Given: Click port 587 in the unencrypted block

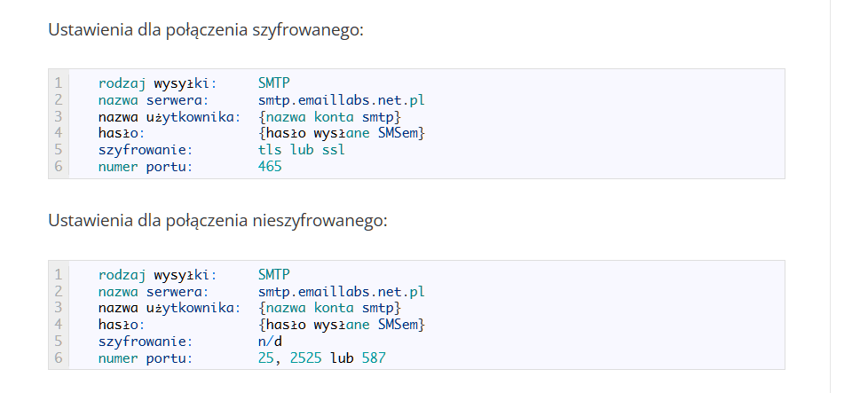Looking at the screenshot, I should click(x=374, y=358).
